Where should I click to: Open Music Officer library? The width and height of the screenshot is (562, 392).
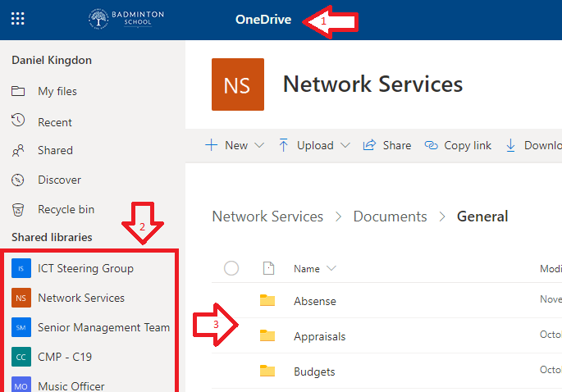(x=71, y=386)
